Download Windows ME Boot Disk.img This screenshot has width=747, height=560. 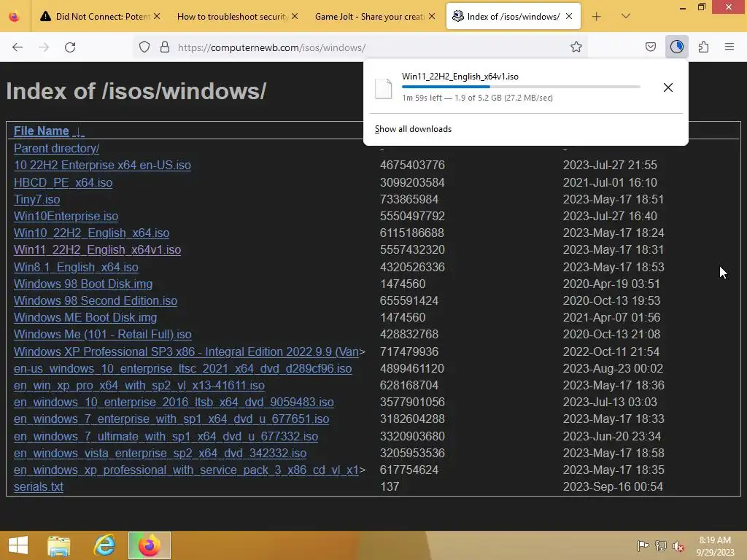(85, 318)
